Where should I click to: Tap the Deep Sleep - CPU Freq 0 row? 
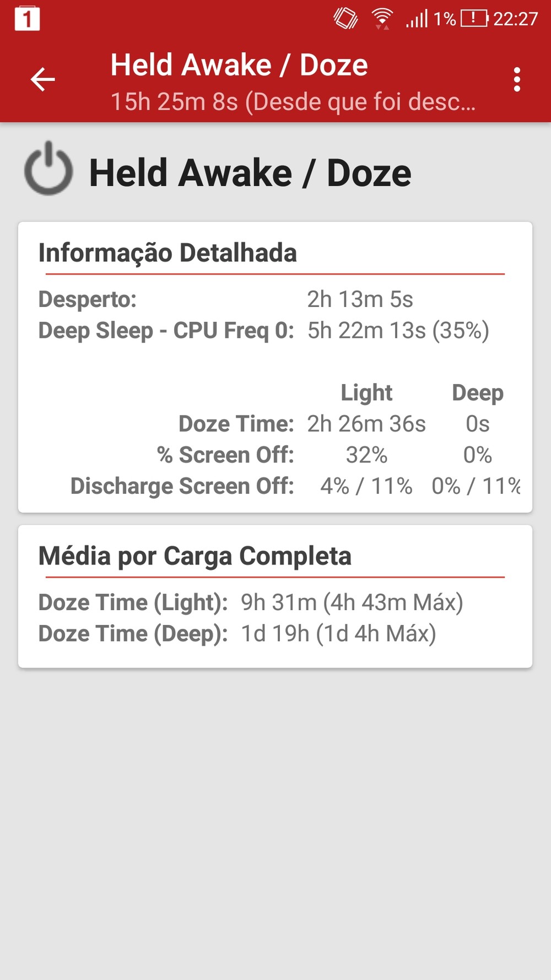click(x=263, y=331)
